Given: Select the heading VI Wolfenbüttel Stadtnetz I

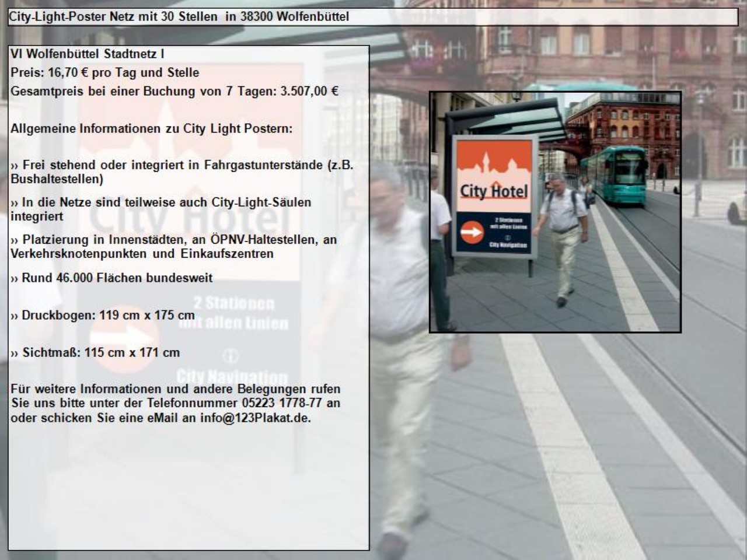Looking at the screenshot, I should tap(87, 54).
